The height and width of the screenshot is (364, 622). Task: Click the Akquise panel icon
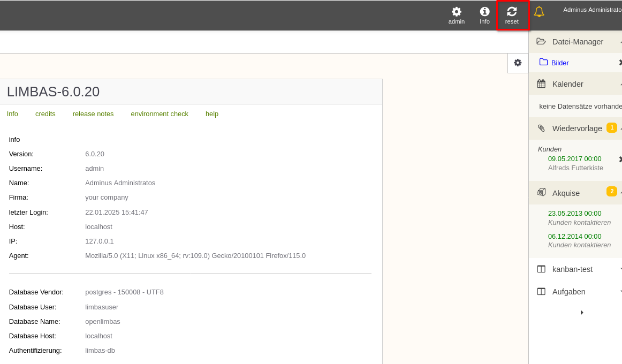pos(541,193)
